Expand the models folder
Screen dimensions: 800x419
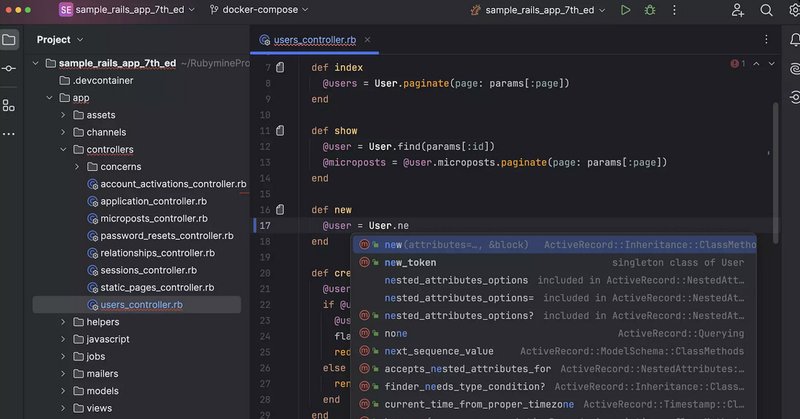[x=63, y=391]
